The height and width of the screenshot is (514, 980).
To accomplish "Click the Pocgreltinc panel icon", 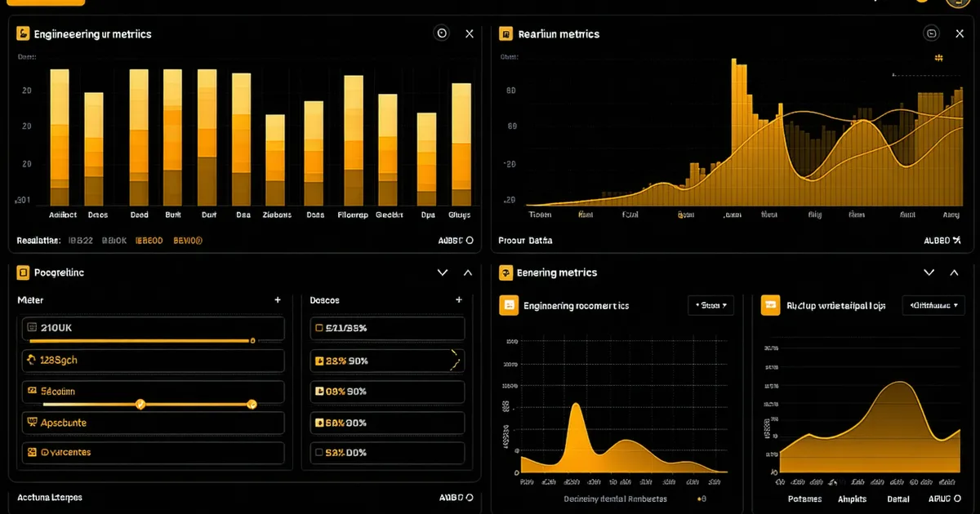I will 23,273.
